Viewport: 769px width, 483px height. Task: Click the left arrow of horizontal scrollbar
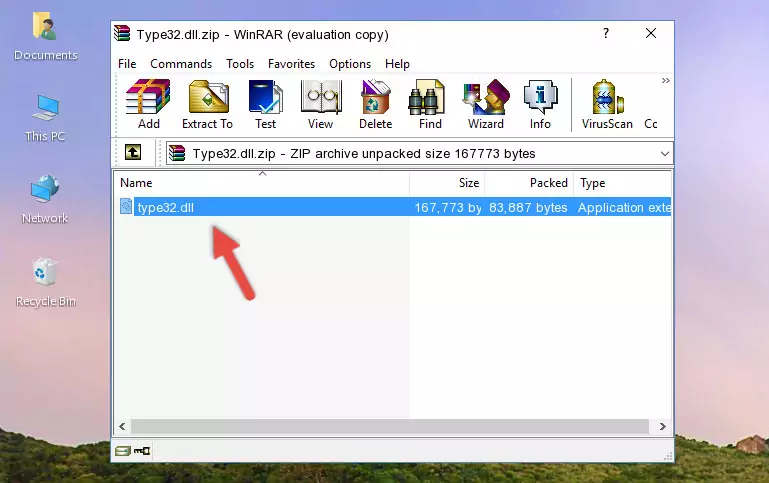[x=123, y=427]
